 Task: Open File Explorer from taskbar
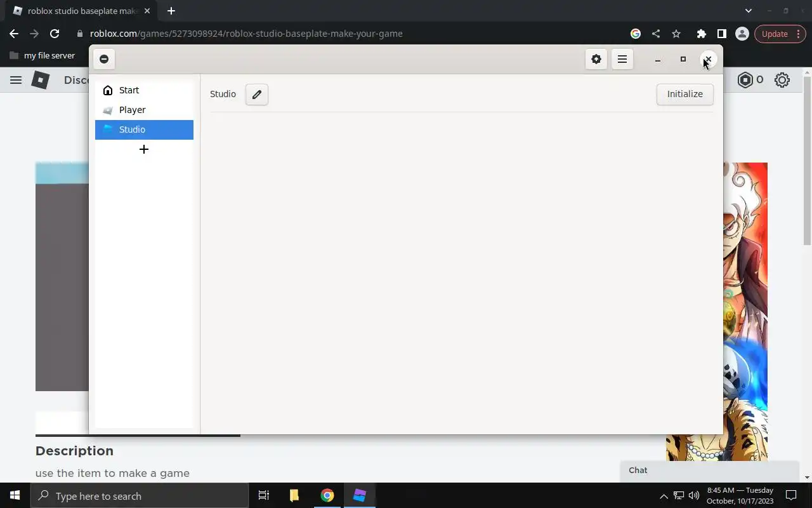[x=294, y=495]
